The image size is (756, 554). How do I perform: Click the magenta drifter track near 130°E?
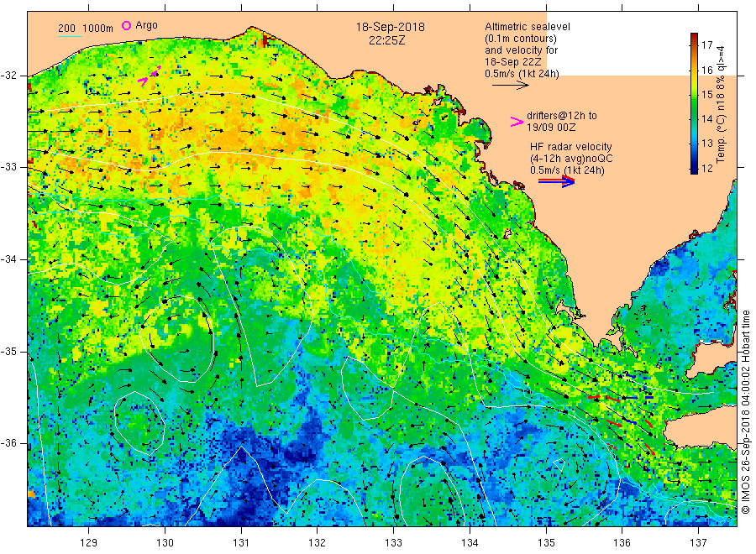(x=150, y=76)
